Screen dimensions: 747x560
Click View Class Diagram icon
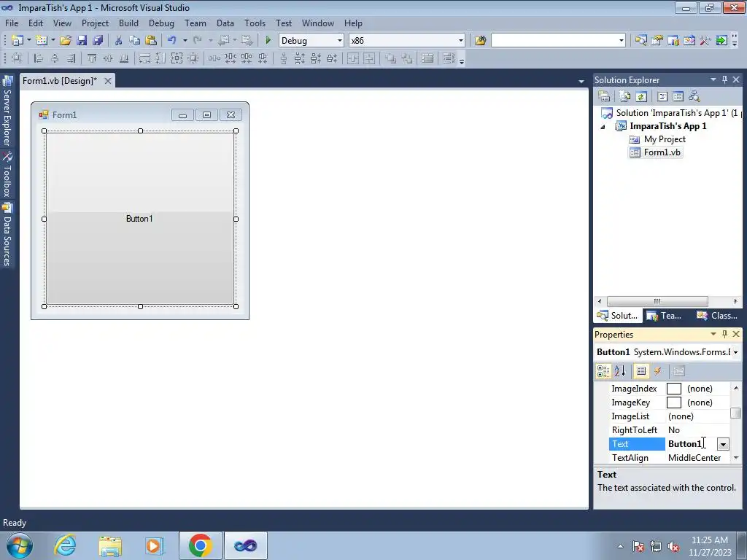694,96
